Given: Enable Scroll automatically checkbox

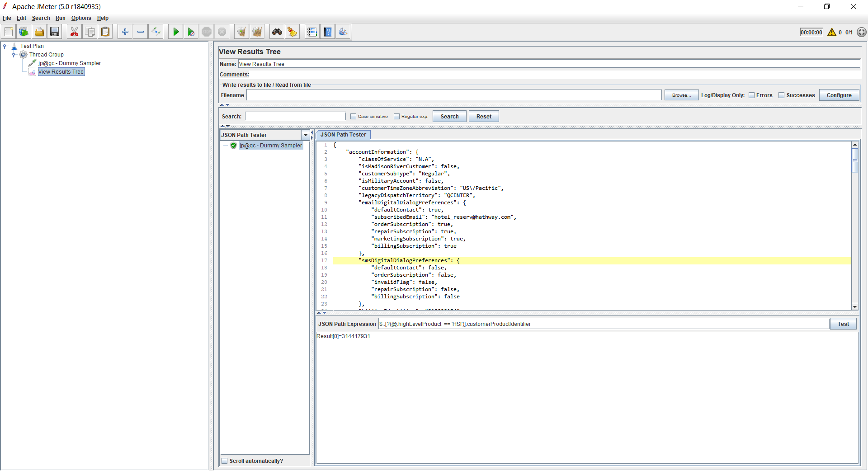Looking at the screenshot, I should point(225,461).
